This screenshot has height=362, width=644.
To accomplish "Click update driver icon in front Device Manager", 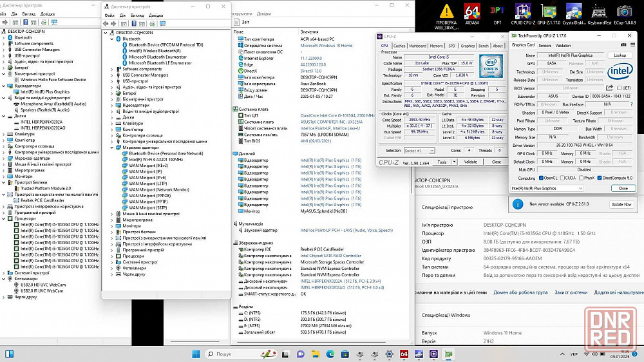I will [152, 24].
